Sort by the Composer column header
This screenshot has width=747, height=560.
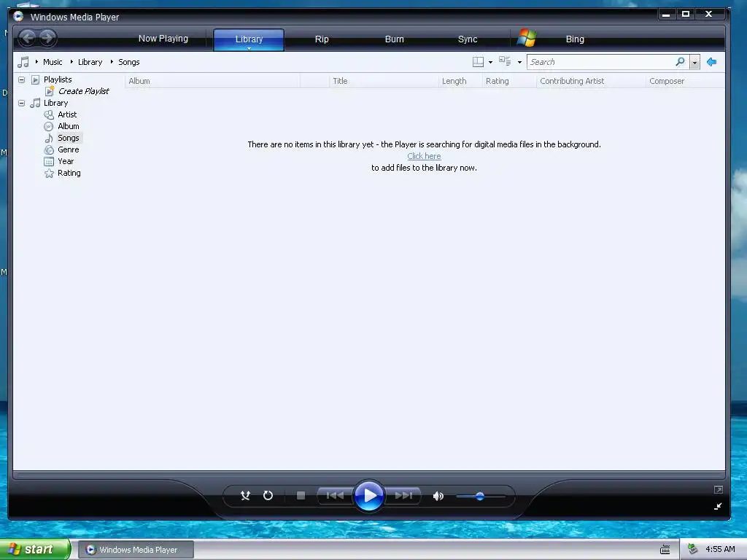pos(685,81)
